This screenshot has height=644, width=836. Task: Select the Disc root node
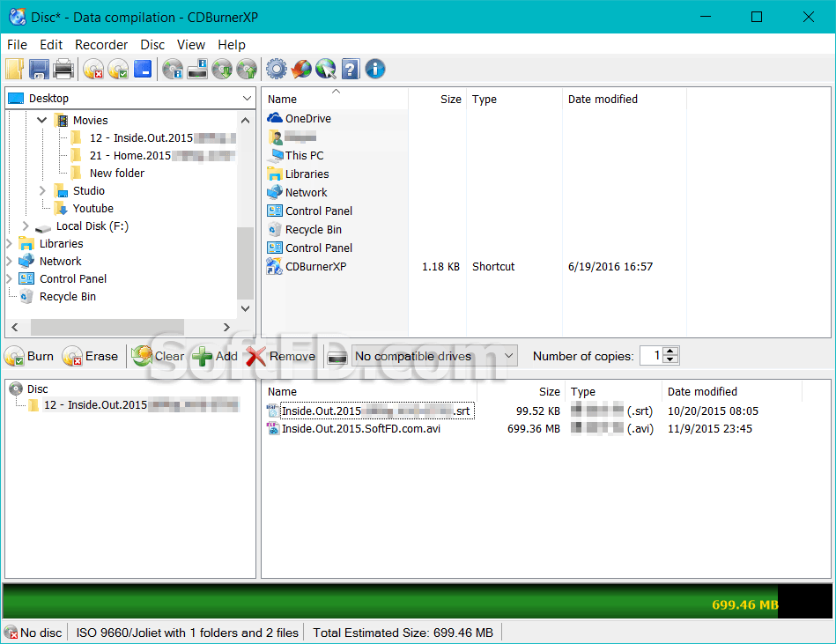(29, 389)
